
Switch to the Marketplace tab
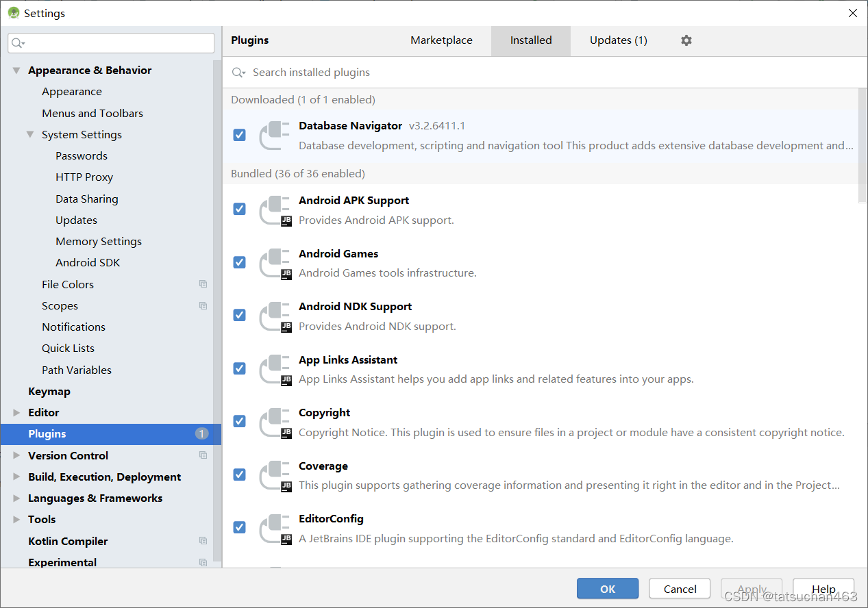(x=441, y=40)
